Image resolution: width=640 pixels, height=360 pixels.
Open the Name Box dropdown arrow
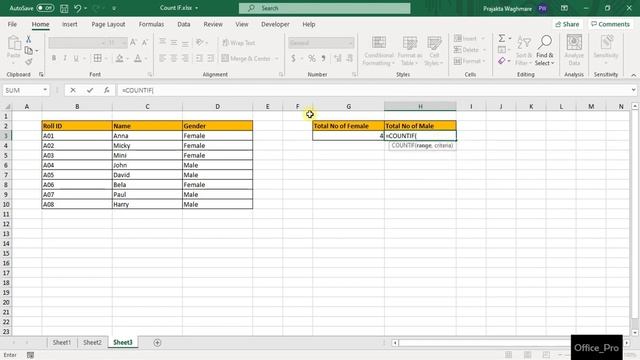tap(44, 90)
